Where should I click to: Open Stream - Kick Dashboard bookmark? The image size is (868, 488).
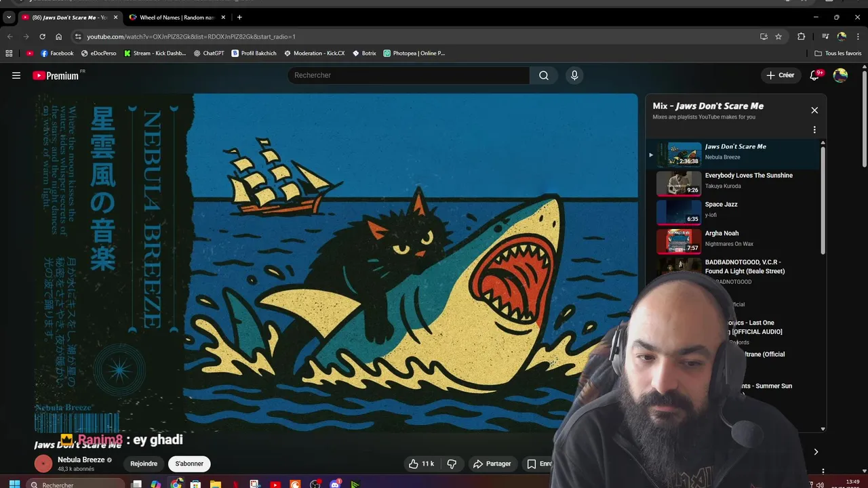155,53
